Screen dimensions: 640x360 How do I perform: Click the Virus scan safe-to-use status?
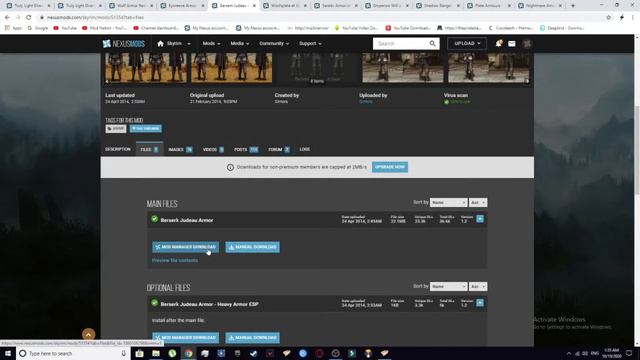click(x=457, y=102)
